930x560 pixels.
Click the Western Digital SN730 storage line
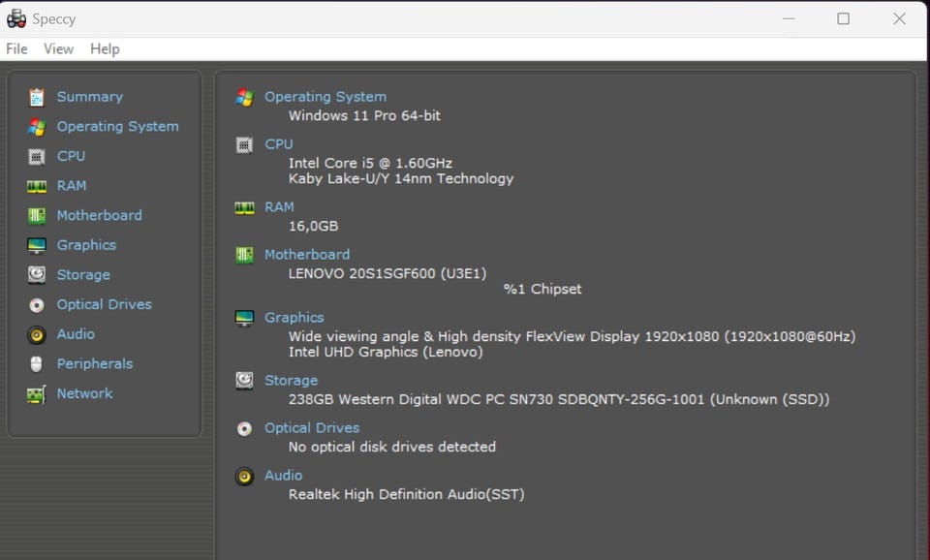[559, 399]
